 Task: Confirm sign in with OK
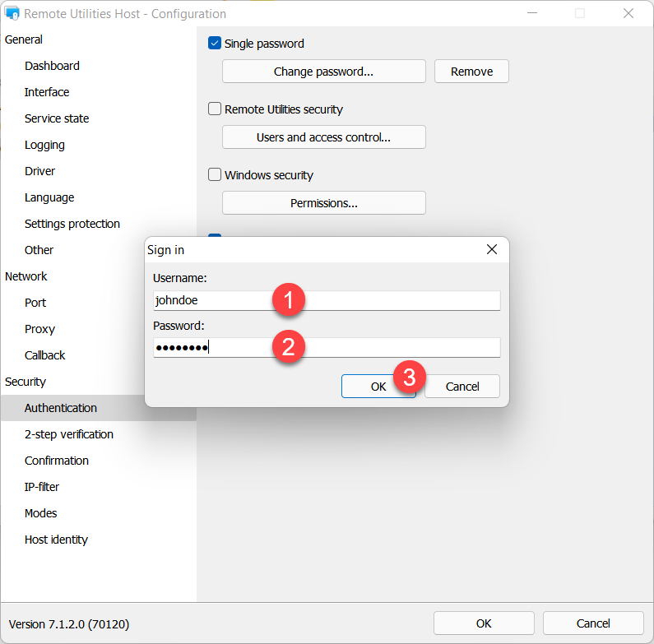point(378,387)
